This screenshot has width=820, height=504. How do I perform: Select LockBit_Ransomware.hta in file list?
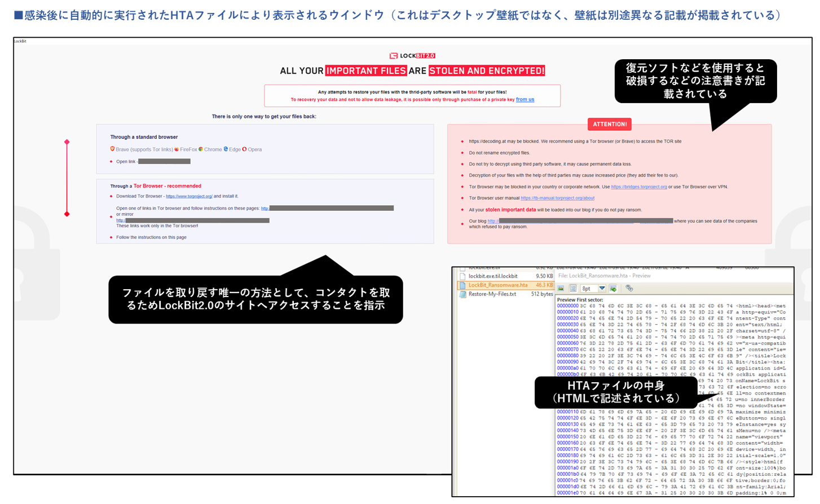point(497,285)
